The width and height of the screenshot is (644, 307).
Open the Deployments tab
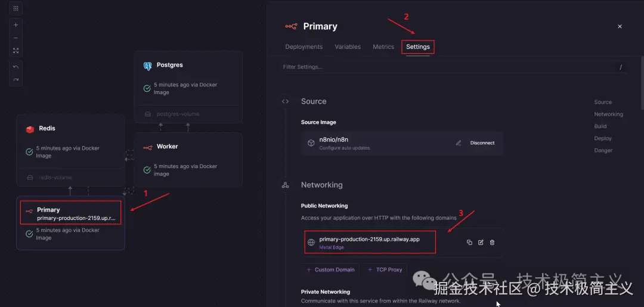(304, 46)
